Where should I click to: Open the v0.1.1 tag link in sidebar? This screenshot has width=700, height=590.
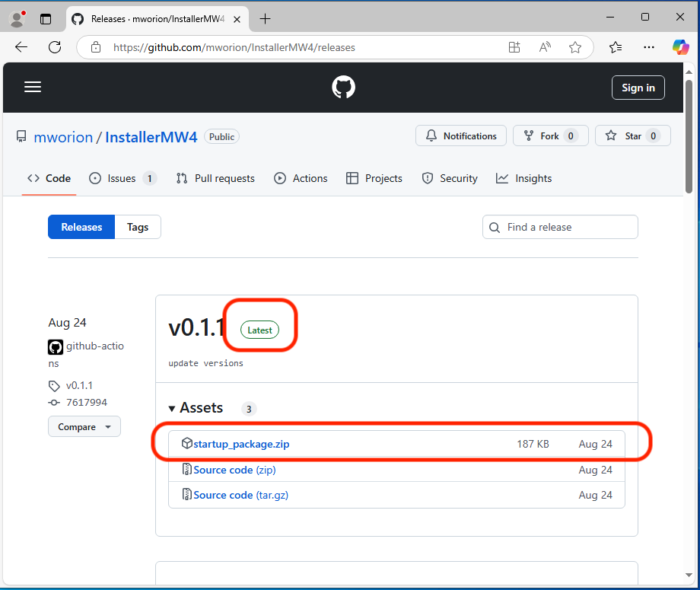79,385
